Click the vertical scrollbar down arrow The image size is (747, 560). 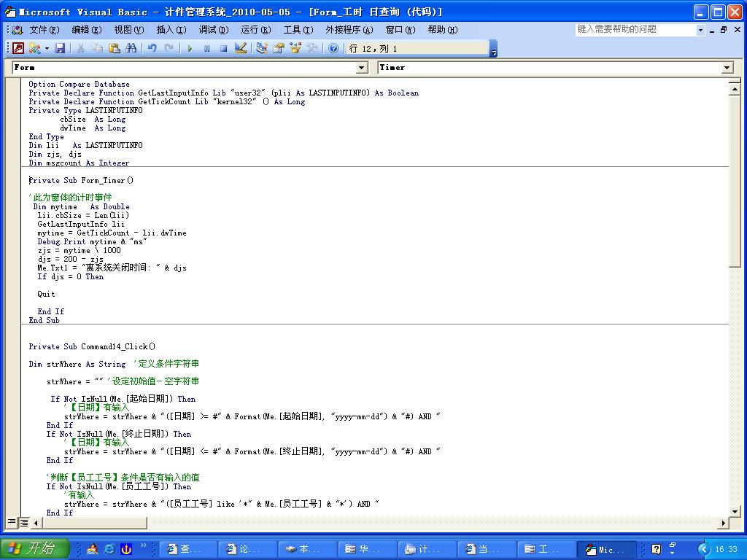click(734, 511)
